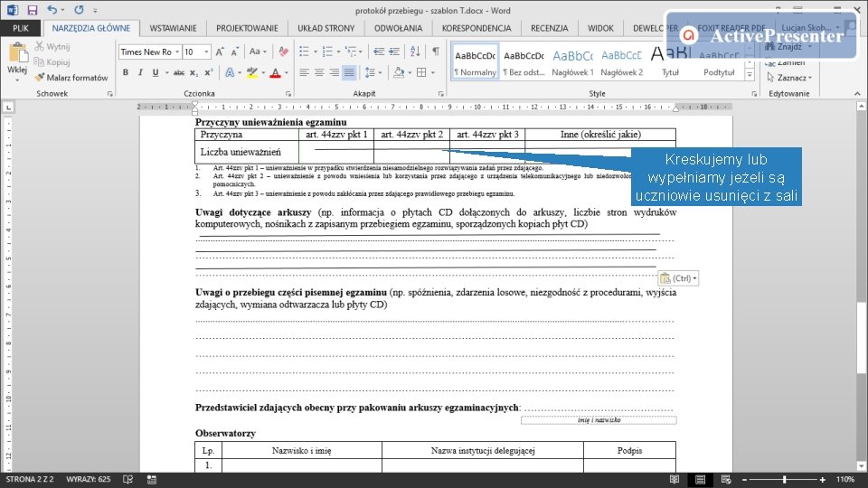Screen dimensions: 868x488
Task: Apply the Bez odstępów style
Action: 524,62
